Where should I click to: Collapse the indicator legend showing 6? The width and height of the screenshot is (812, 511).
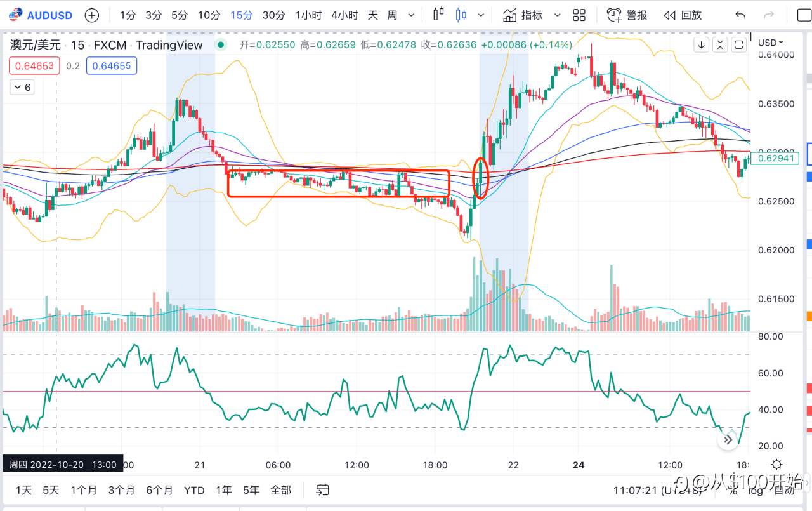tap(22, 88)
